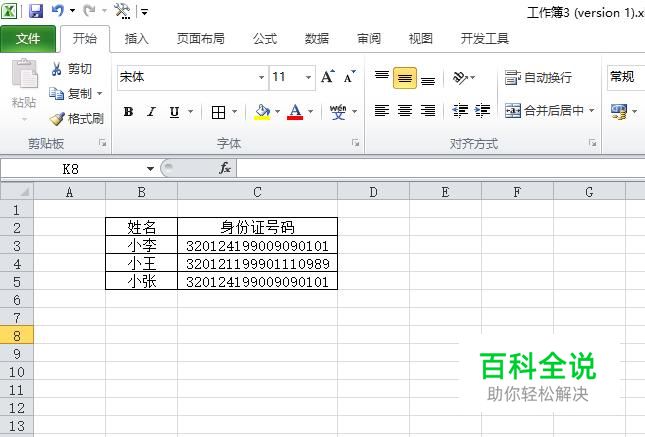Decrease indent in alignment group
This screenshot has height=437, width=645.
460,111
